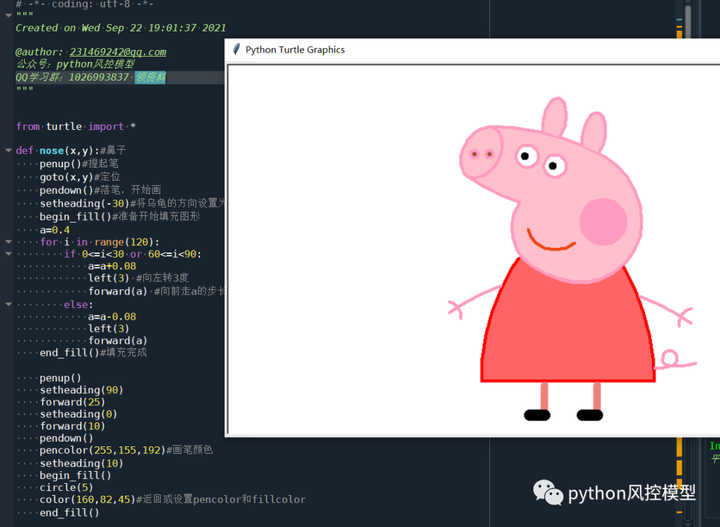Viewport: 720px width, 527px height.
Task: Click the Python Turtle Graphics window title bar
Action: (x=472, y=50)
